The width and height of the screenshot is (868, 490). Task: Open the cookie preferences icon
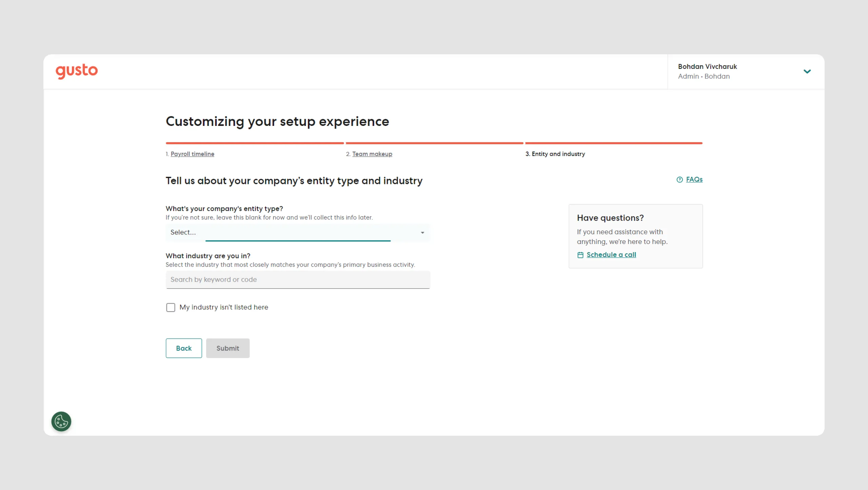pos(61,421)
